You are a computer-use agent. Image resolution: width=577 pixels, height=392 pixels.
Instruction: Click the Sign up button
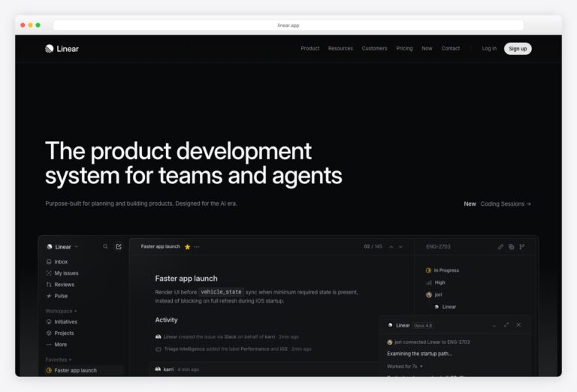518,49
